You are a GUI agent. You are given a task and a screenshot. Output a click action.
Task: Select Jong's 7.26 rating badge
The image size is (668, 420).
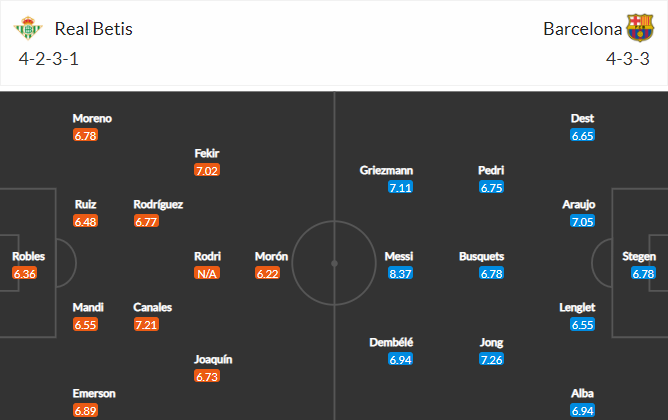click(x=491, y=360)
